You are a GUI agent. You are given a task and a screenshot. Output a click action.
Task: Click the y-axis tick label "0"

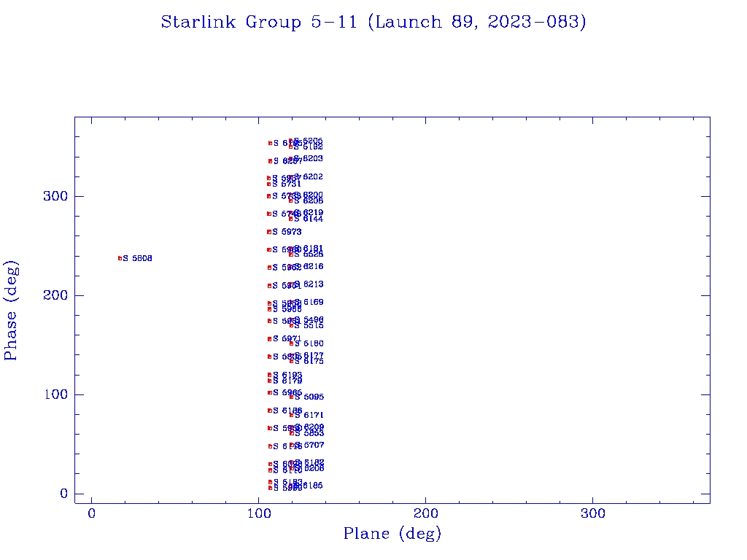point(64,494)
